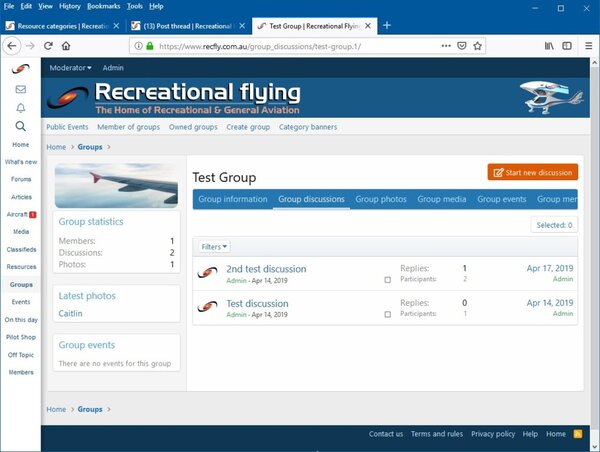Viewport: 600px width, 452px height.
Task: Expand the Filters dropdown
Action: click(x=214, y=246)
